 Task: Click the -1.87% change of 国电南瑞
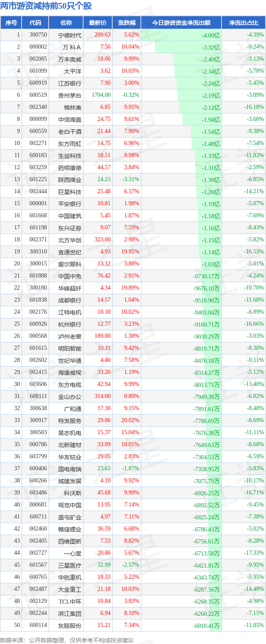(131, 469)
